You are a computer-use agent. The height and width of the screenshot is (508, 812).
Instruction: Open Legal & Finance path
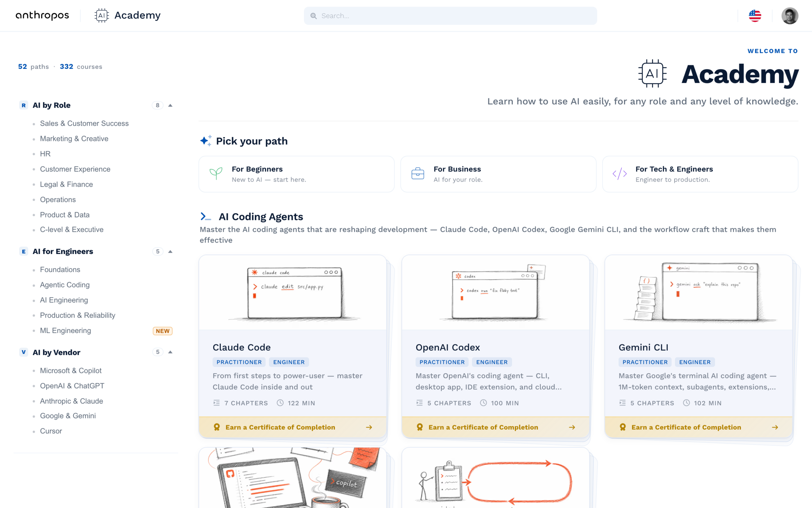pyautogui.click(x=66, y=184)
